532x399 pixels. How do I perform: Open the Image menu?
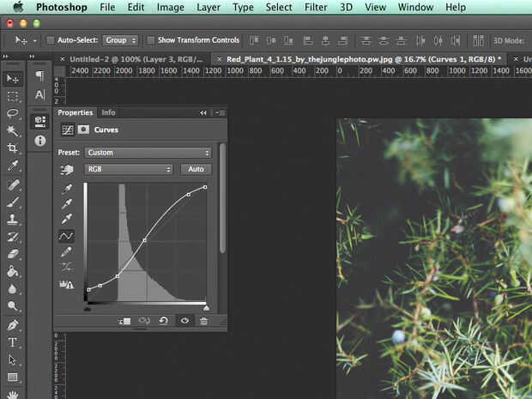[170, 7]
